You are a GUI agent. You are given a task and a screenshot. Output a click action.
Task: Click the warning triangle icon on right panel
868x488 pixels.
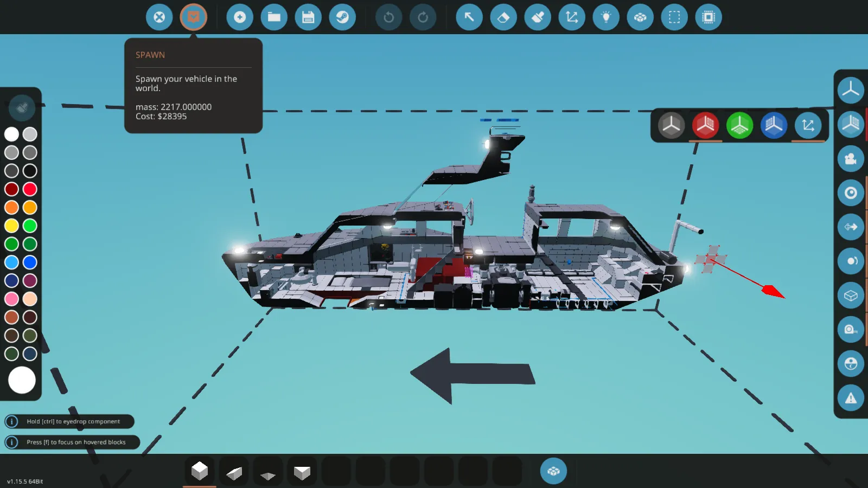click(850, 398)
